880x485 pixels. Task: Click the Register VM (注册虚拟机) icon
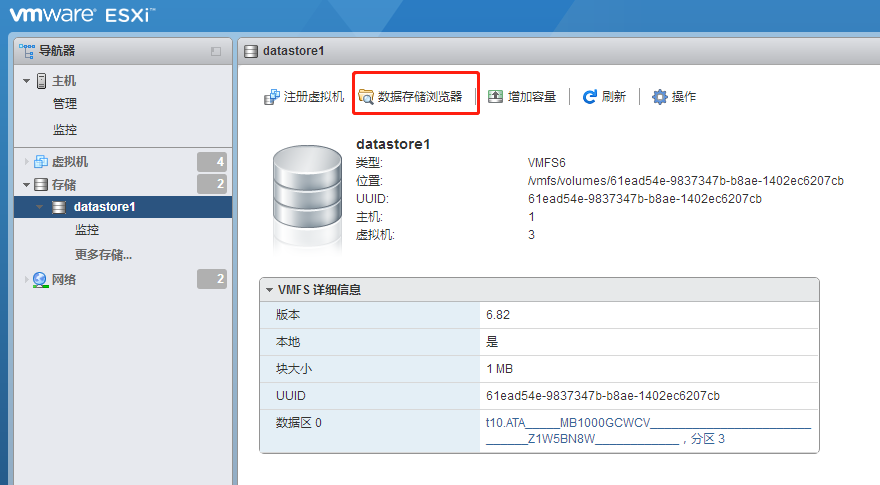[272, 97]
